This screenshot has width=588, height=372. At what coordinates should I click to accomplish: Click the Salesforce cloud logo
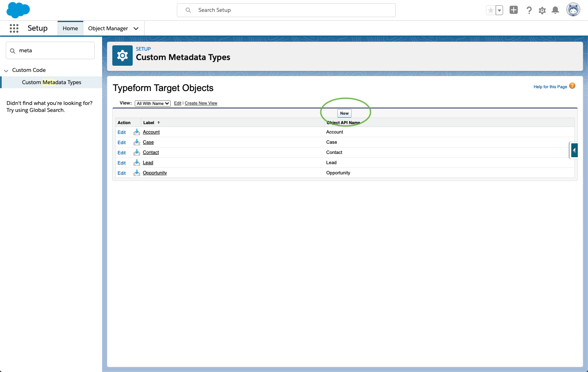coord(18,10)
